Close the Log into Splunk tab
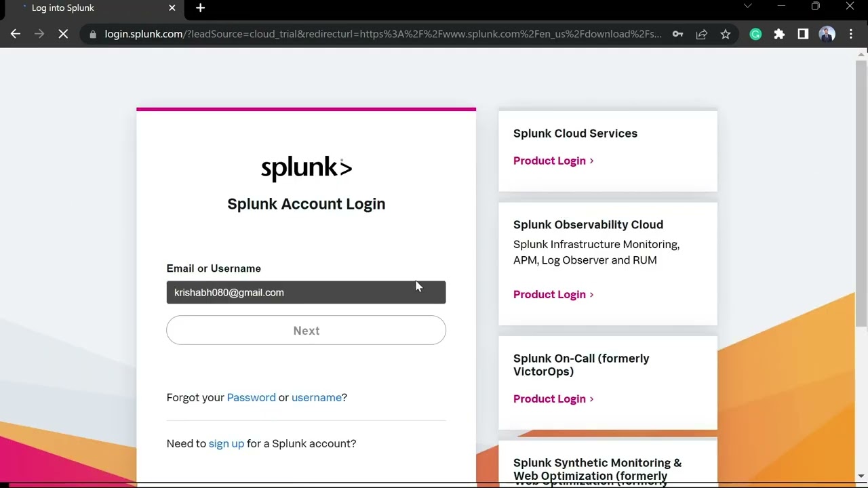This screenshot has height=488, width=868. (x=172, y=8)
